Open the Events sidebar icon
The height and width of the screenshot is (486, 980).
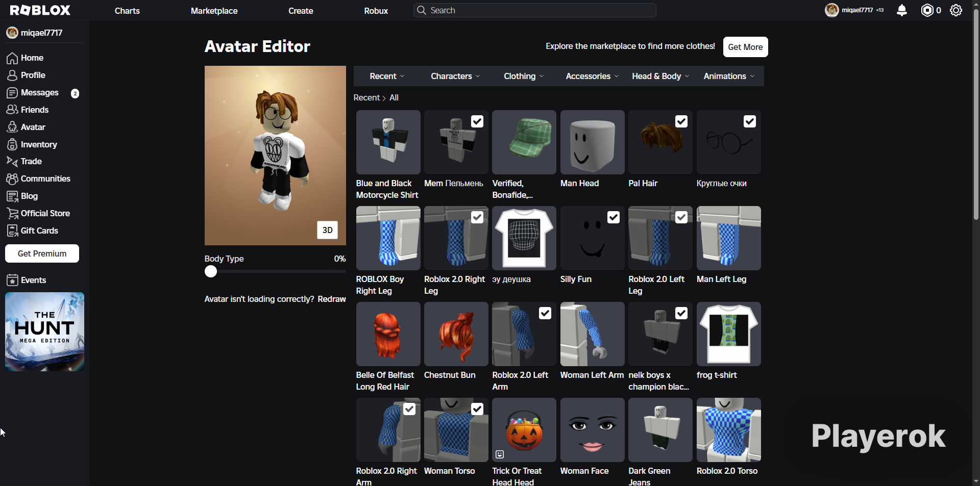pyautogui.click(x=12, y=280)
